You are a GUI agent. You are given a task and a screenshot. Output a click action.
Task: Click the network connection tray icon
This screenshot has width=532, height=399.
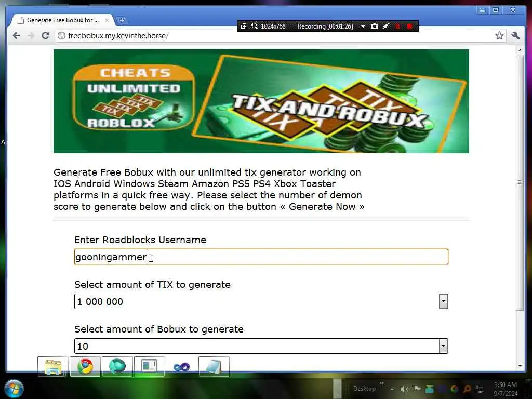(480, 389)
